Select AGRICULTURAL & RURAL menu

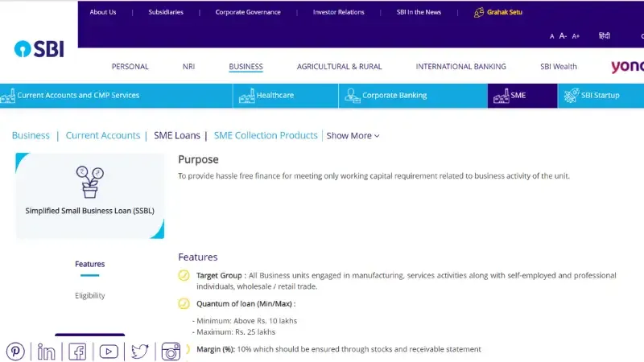pyautogui.click(x=339, y=67)
